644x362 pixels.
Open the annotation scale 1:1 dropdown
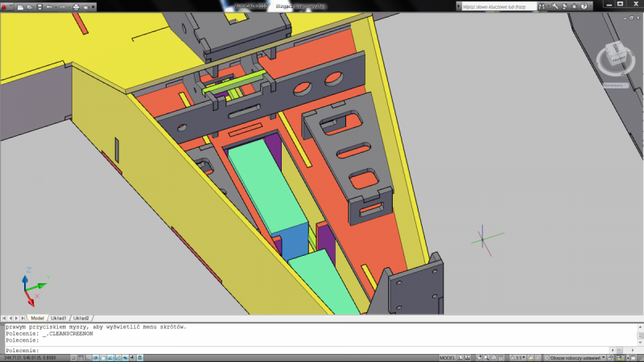tap(521, 357)
